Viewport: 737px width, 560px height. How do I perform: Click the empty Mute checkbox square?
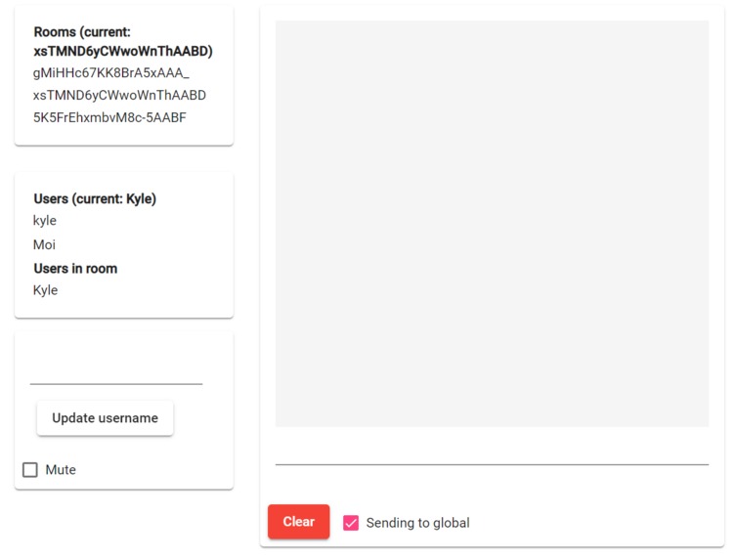30,470
